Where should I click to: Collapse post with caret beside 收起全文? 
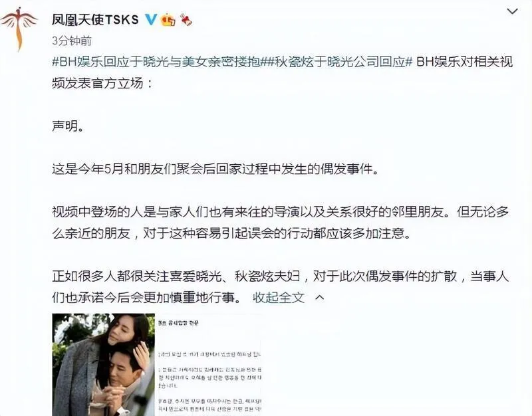[x=320, y=298]
